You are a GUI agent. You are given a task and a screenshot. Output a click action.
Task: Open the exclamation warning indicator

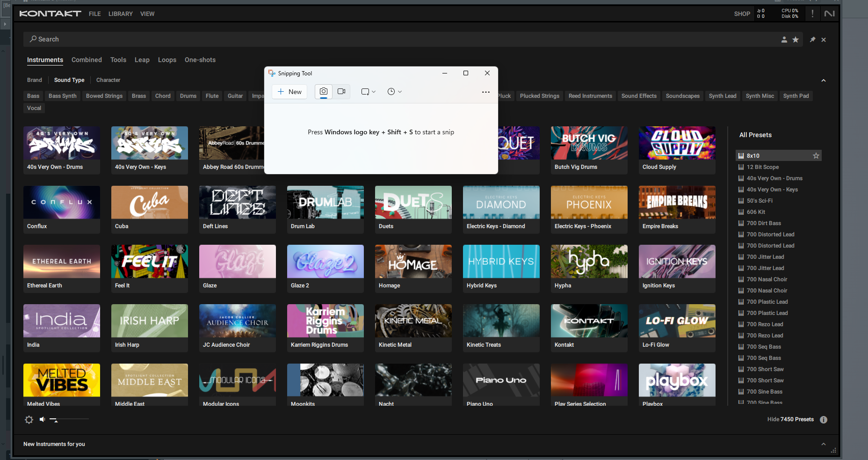coord(812,14)
